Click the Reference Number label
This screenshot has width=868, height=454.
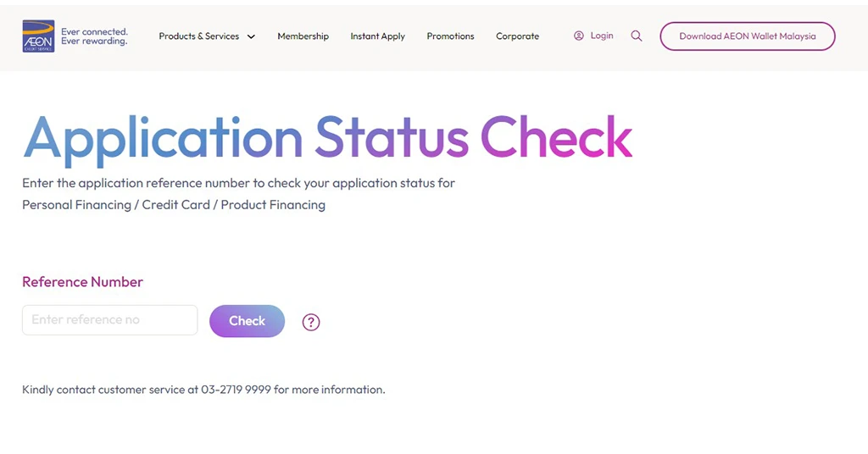click(x=82, y=282)
